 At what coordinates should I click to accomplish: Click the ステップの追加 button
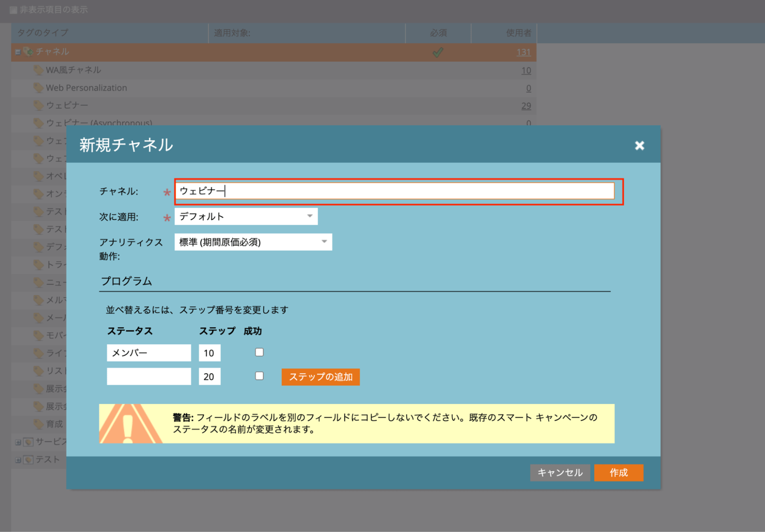pyautogui.click(x=320, y=377)
